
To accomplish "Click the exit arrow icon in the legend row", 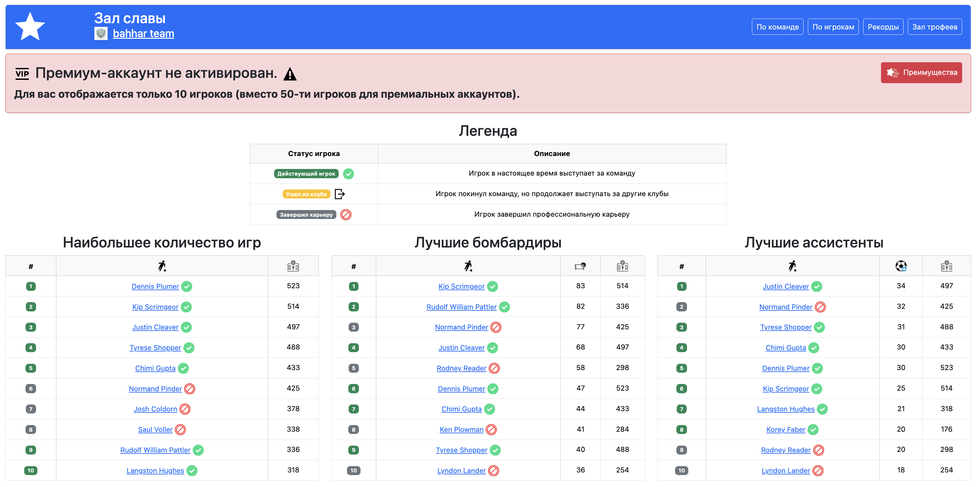I will 340,194.
